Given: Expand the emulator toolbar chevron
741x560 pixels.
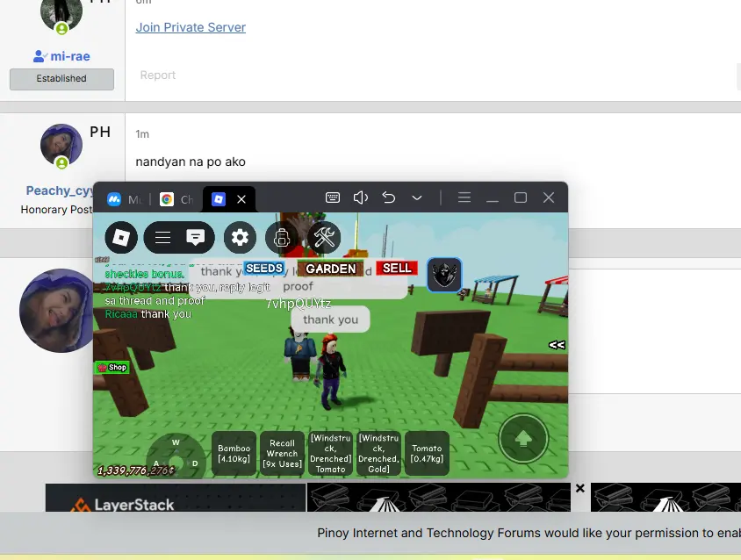Looking at the screenshot, I should coord(417,197).
